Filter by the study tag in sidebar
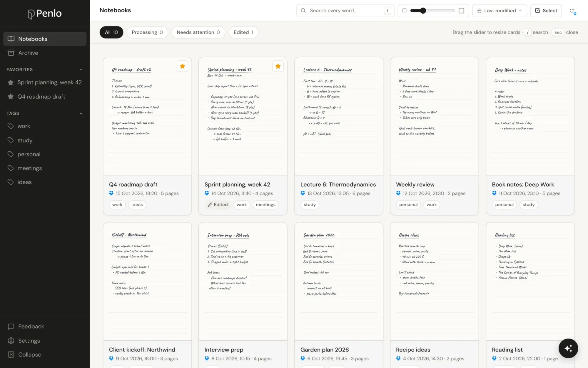588x368 pixels. tap(45, 140)
